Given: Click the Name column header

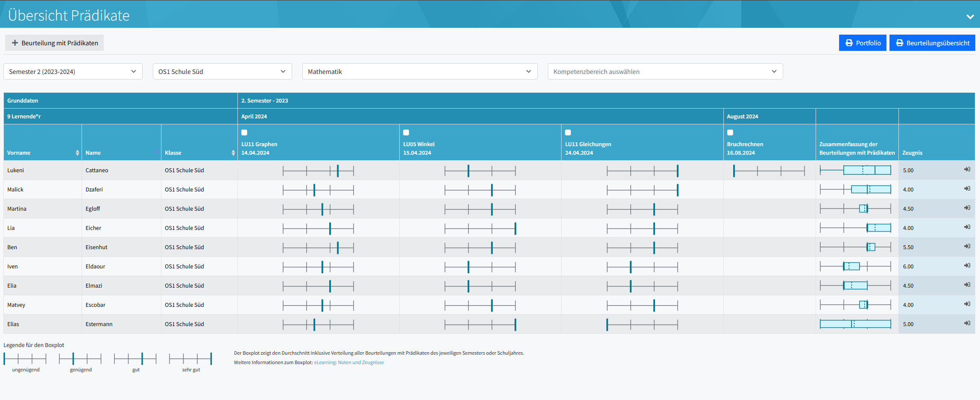Looking at the screenshot, I should (x=93, y=153).
